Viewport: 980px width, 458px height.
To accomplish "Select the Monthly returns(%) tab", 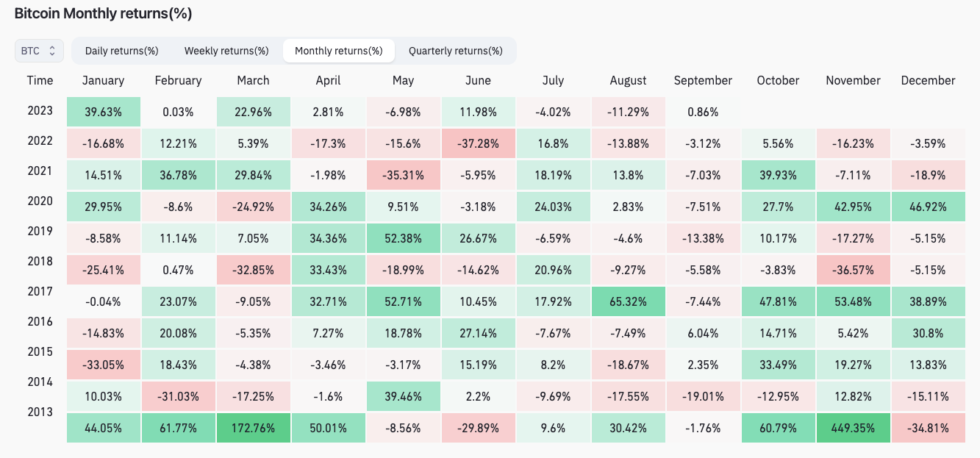I will coord(339,51).
